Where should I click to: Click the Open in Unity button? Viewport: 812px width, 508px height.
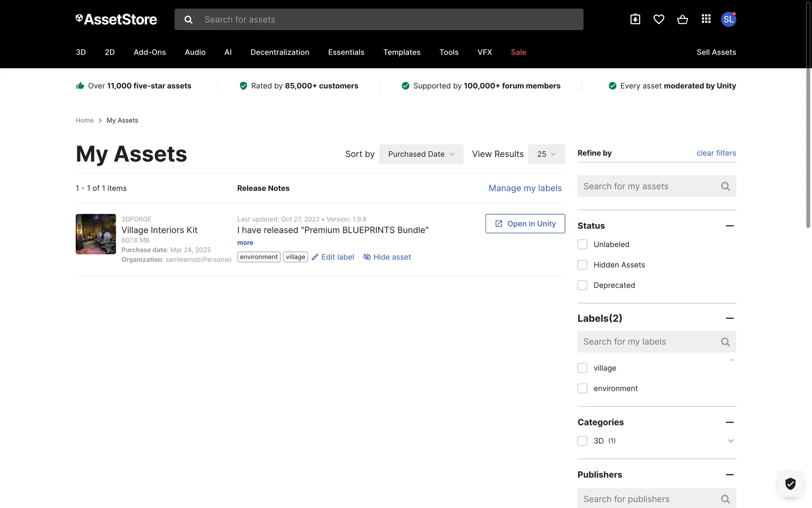(525, 224)
